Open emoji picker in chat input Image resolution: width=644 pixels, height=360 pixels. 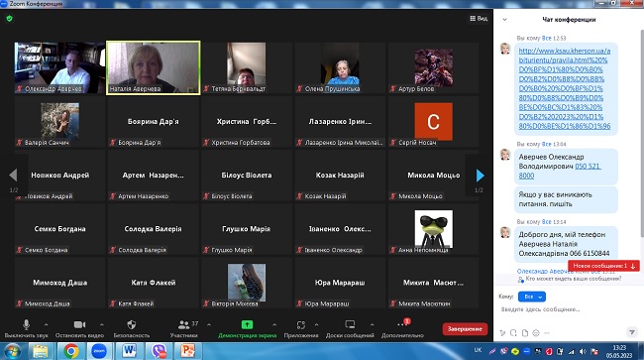(x=536, y=333)
